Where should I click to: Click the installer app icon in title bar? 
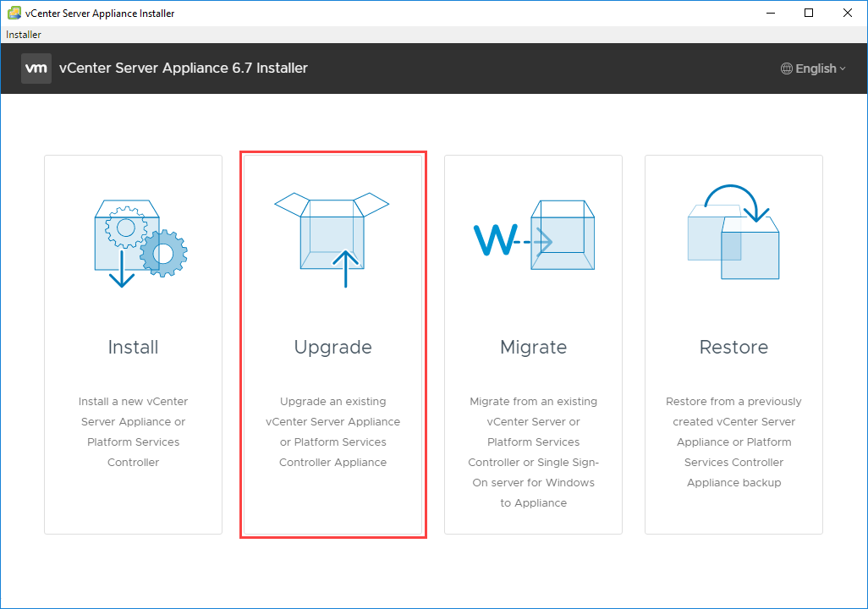(x=14, y=13)
